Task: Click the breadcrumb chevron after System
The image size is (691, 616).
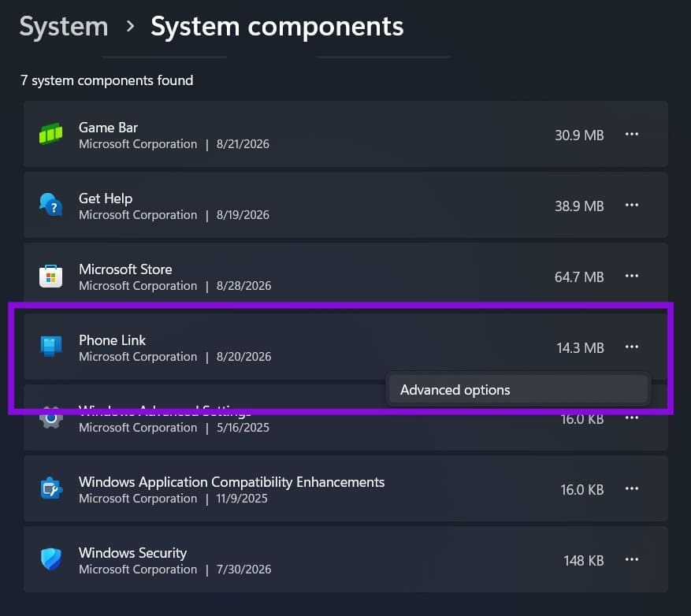Action: [130, 27]
